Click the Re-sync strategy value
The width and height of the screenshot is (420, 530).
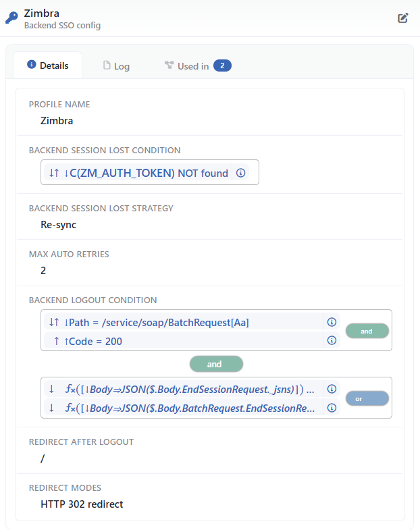point(59,225)
